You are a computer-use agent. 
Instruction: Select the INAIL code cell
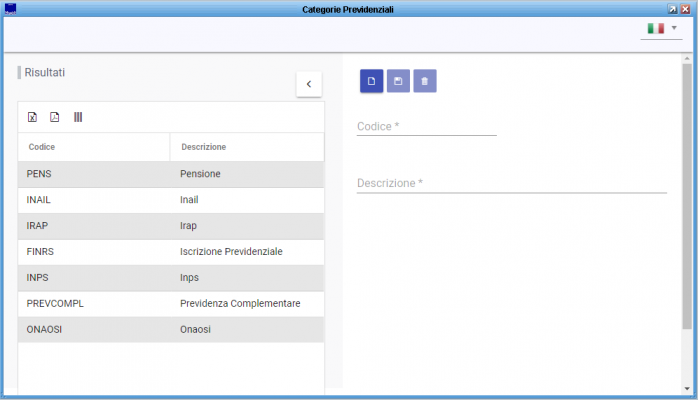(x=94, y=200)
